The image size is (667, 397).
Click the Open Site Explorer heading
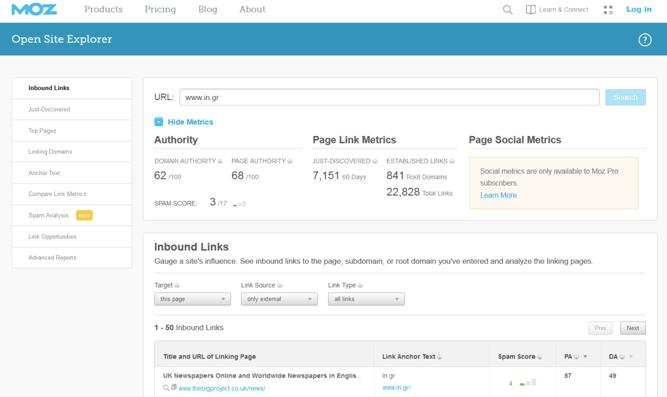[62, 39]
